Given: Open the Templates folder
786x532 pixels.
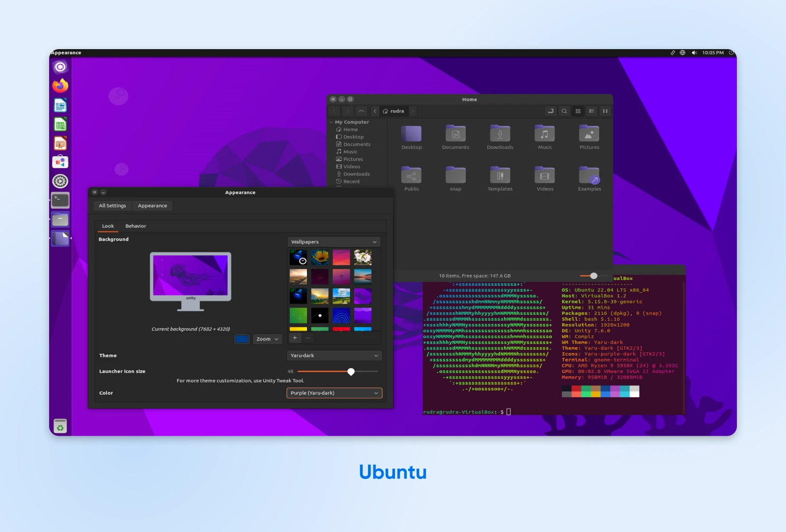Looking at the screenshot, I should pyautogui.click(x=500, y=179).
